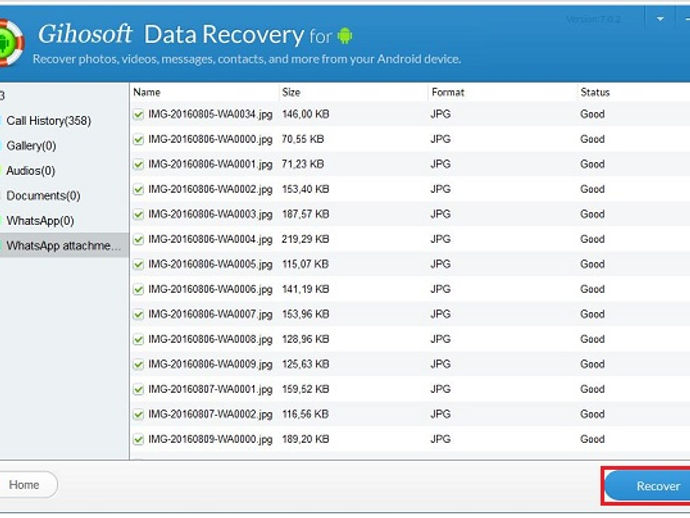
Task: Click file name IMG-20160807-WA0002.jpg
Action: coord(210,415)
